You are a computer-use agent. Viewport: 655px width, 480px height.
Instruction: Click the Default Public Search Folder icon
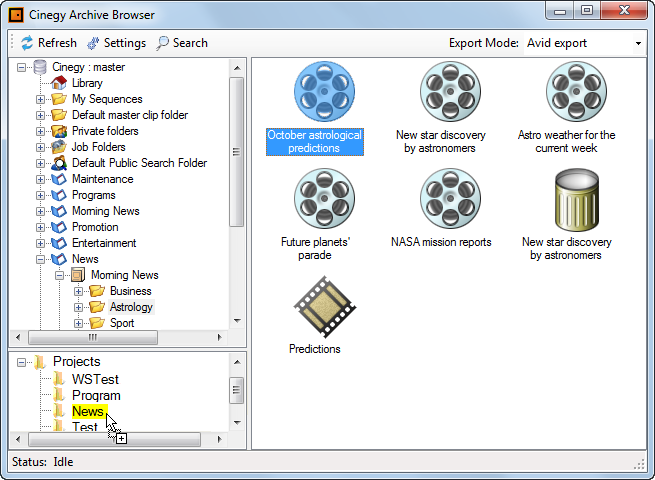coord(59,163)
